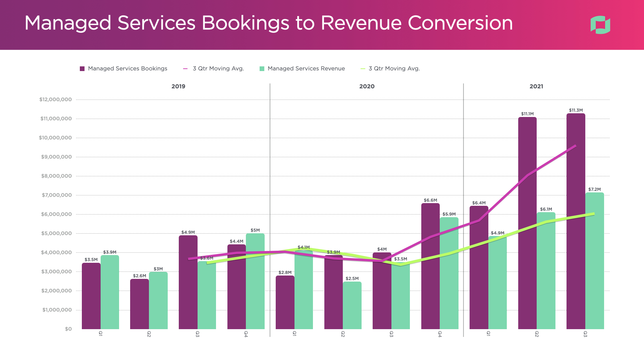This screenshot has width=644, height=362.
Task: Click the $12,000,000 axis label
Action: [55, 100]
